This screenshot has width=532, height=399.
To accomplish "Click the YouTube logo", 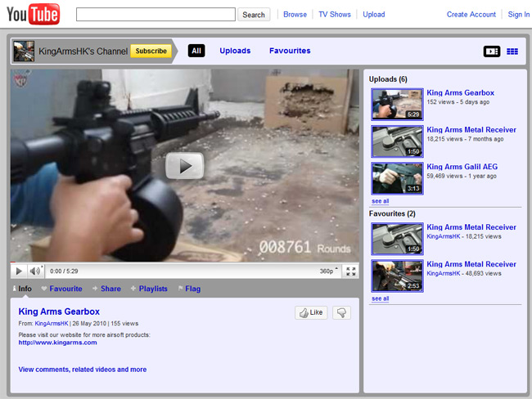I will 33,14.
